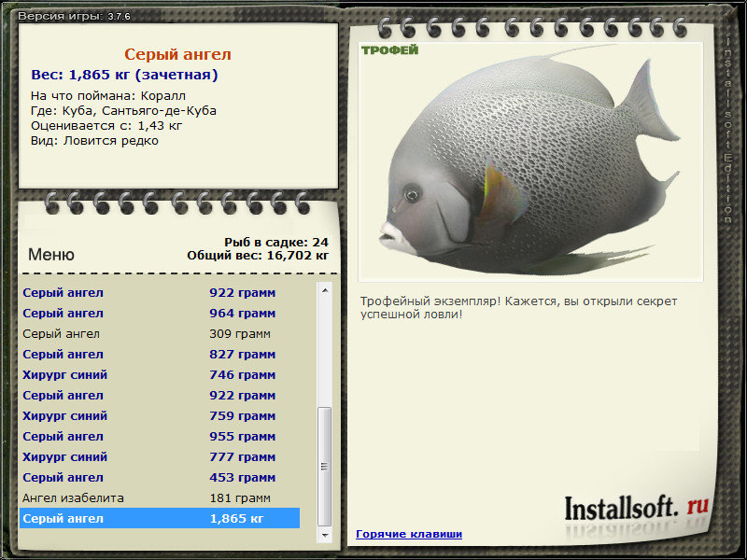
Task: Open the Меню link
Action: tap(51, 254)
